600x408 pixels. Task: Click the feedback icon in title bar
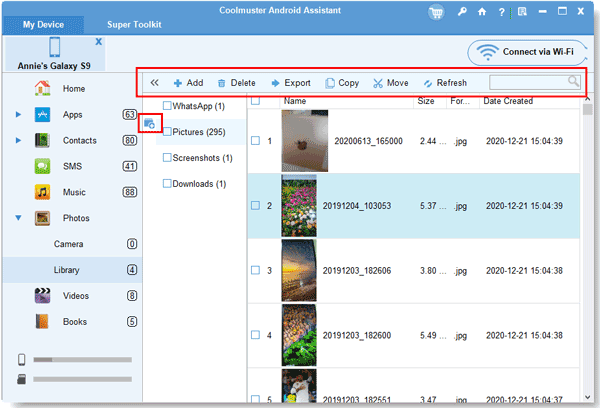click(522, 12)
